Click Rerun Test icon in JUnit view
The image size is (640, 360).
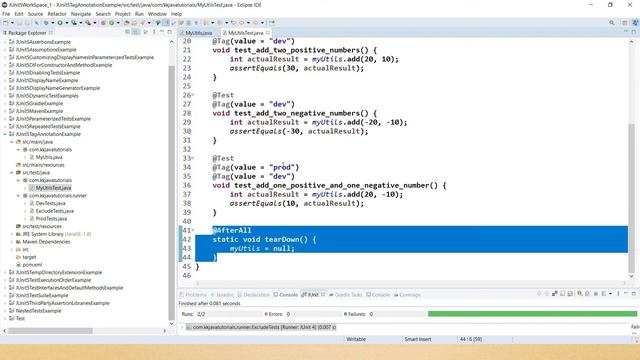pos(580,293)
